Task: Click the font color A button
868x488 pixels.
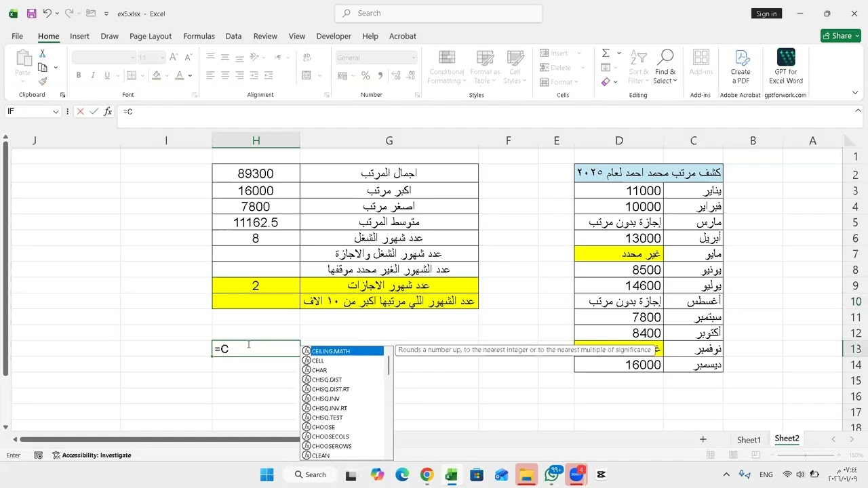Action: click(x=180, y=76)
